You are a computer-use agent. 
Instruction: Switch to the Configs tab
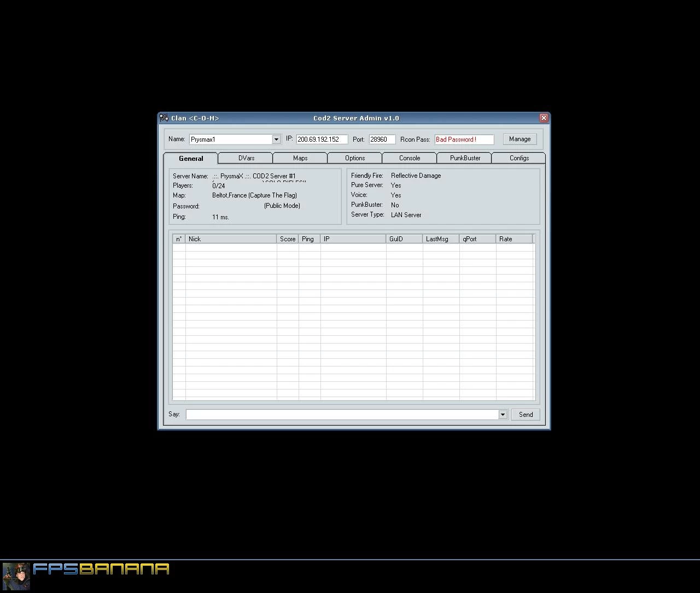[x=519, y=158]
